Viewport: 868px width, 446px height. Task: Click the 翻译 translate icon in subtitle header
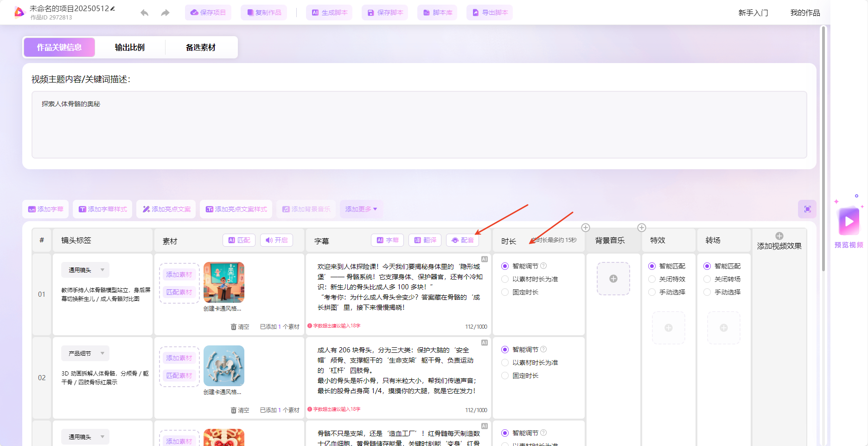[424, 240]
